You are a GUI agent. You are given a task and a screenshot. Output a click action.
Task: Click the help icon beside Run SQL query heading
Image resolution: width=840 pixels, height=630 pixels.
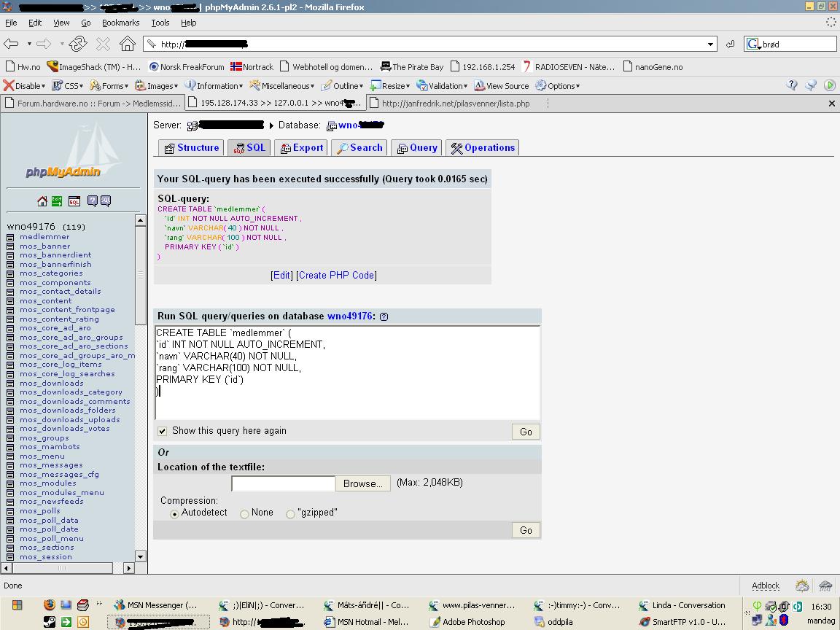pos(384,316)
